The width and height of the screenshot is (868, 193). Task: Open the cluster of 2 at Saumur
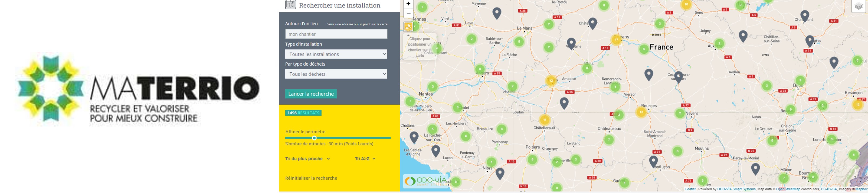point(513,86)
